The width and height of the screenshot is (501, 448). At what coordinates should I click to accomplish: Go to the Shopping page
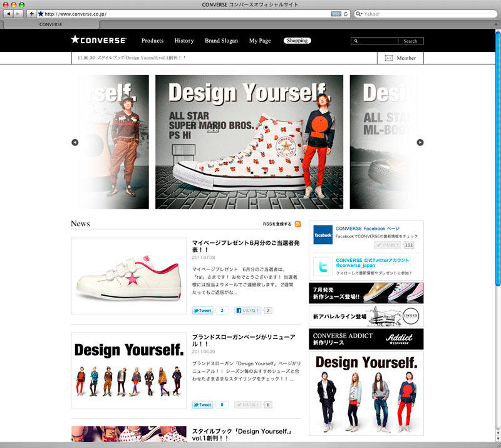point(297,41)
